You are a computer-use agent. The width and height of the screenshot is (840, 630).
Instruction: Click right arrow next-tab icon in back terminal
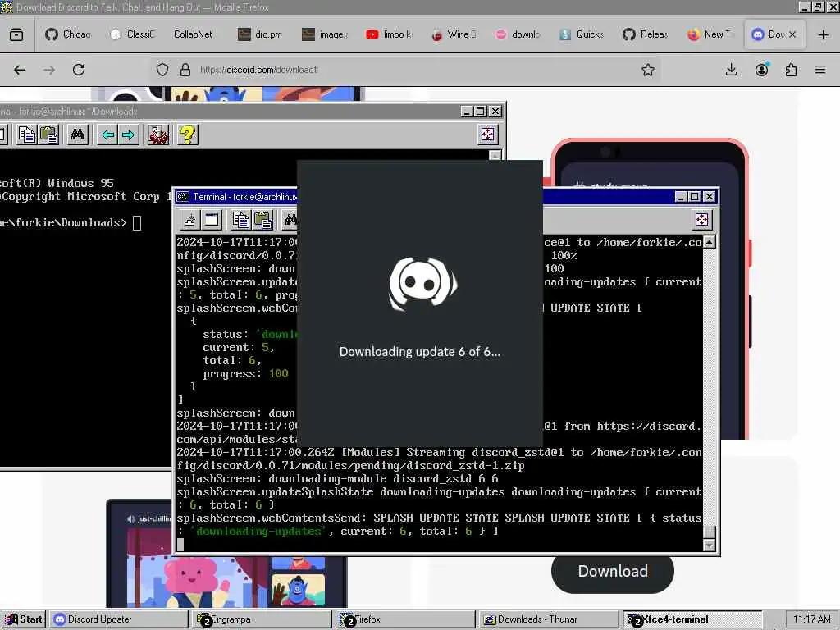[129, 135]
